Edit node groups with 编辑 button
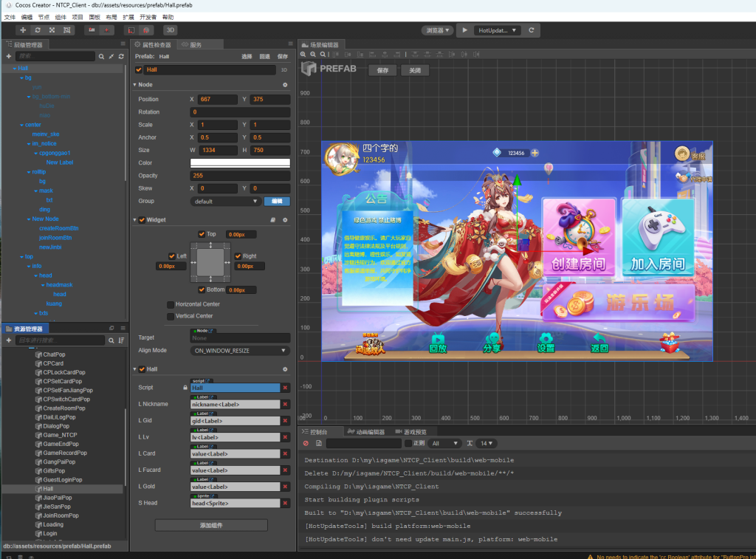The image size is (756, 559). click(278, 202)
